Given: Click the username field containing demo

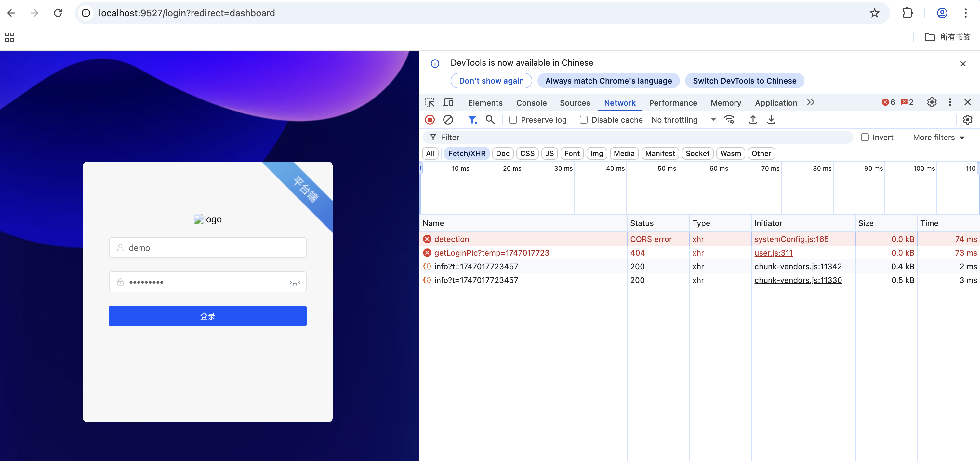Looking at the screenshot, I should (x=207, y=248).
